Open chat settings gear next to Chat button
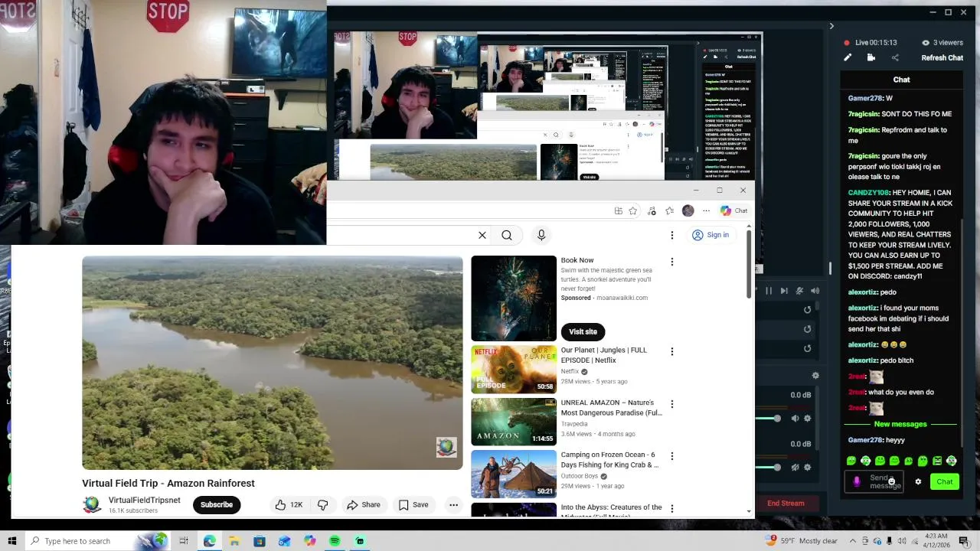The image size is (980, 551). coord(918,481)
